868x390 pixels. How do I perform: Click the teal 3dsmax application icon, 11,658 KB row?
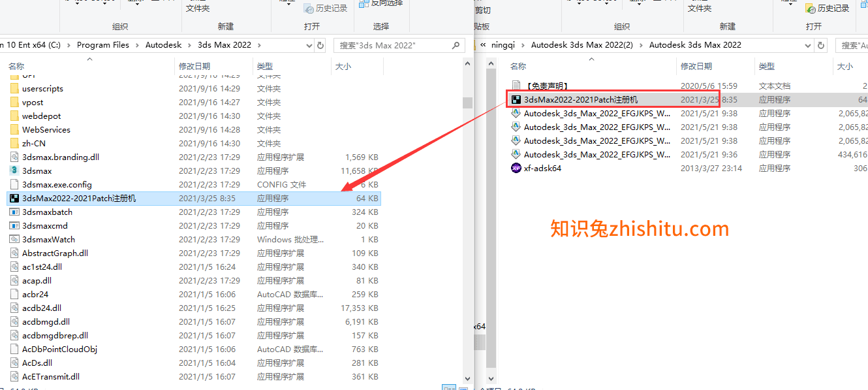[14, 171]
